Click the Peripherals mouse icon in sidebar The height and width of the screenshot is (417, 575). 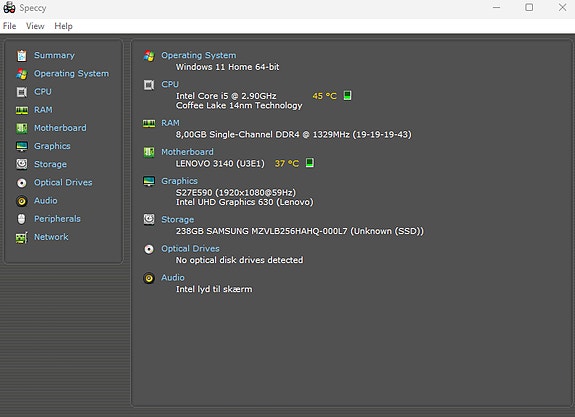pyautogui.click(x=22, y=219)
